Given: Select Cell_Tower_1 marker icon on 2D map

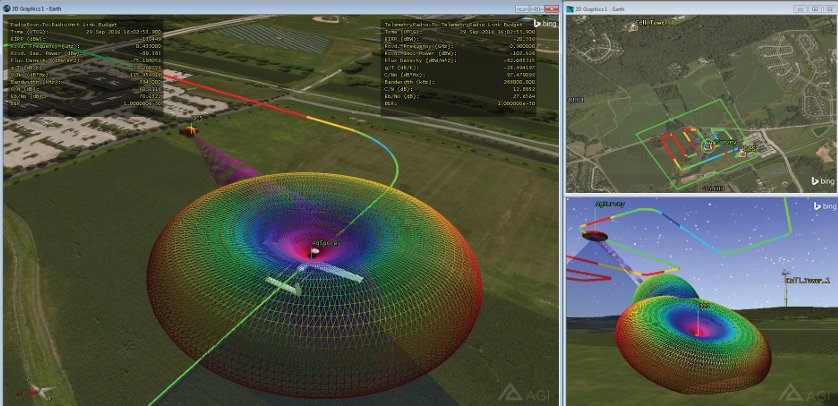Looking at the screenshot, I should pyautogui.click(x=633, y=27).
